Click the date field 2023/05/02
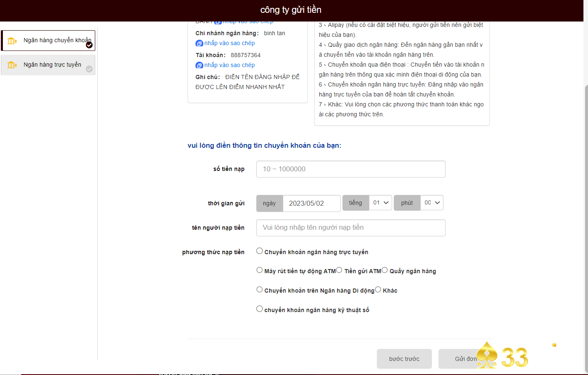The height and width of the screenshot is (375, 588). (312, 203)
